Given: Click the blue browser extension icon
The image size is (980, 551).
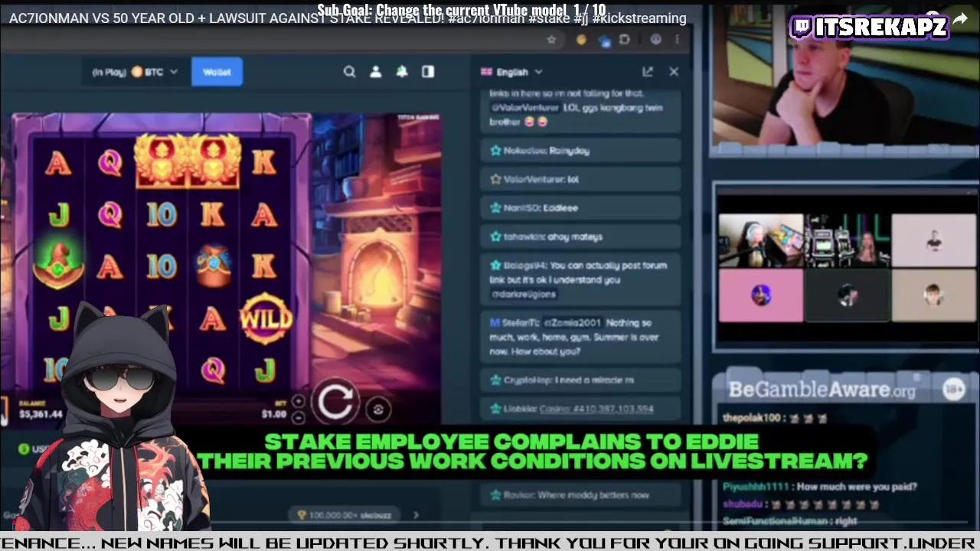Looking at the screenshot, I should tap(604, 40).
